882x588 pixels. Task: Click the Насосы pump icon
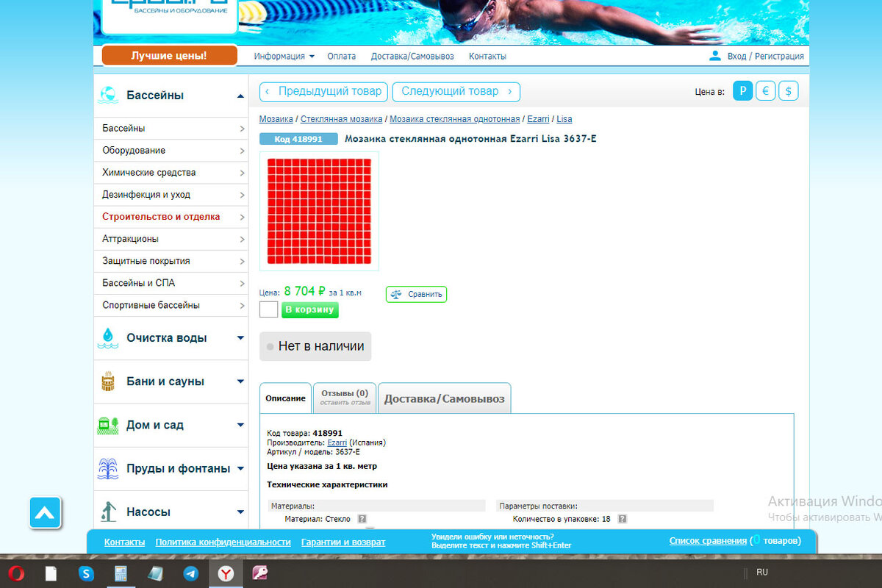[x=109, y=512]
